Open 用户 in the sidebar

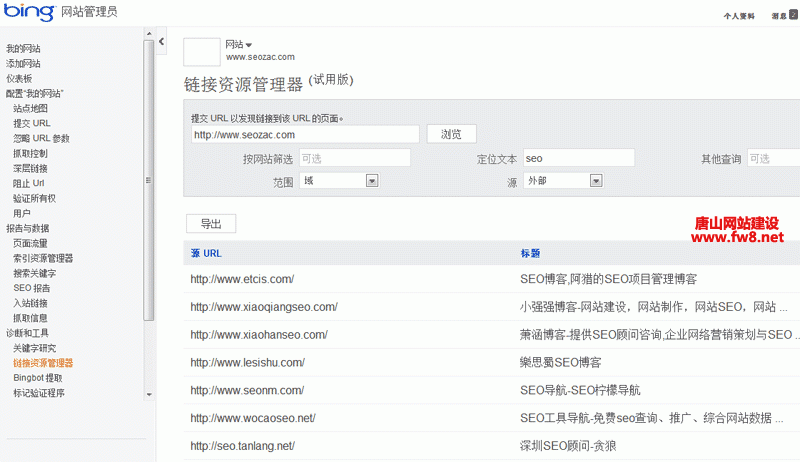click(21, 213)
